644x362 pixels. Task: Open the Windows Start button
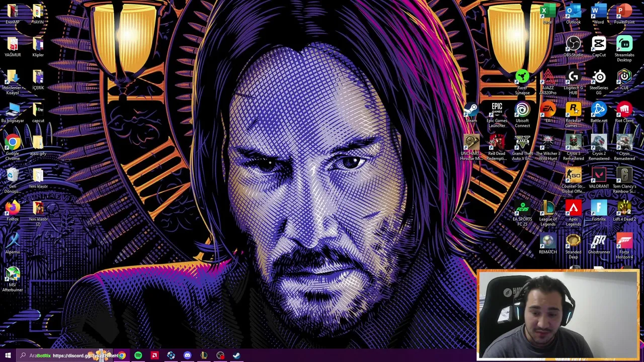coord(8,355)
